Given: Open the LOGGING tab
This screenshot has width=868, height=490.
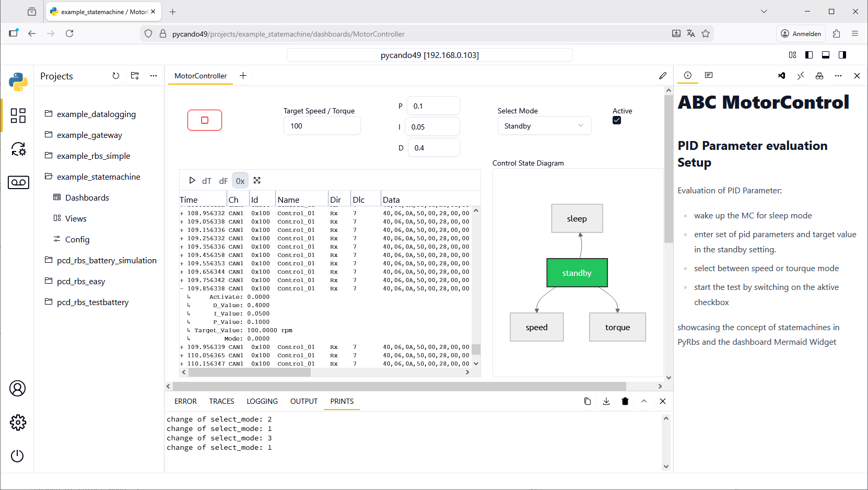Looking at the screenshot, I should (x=262, y=401).
